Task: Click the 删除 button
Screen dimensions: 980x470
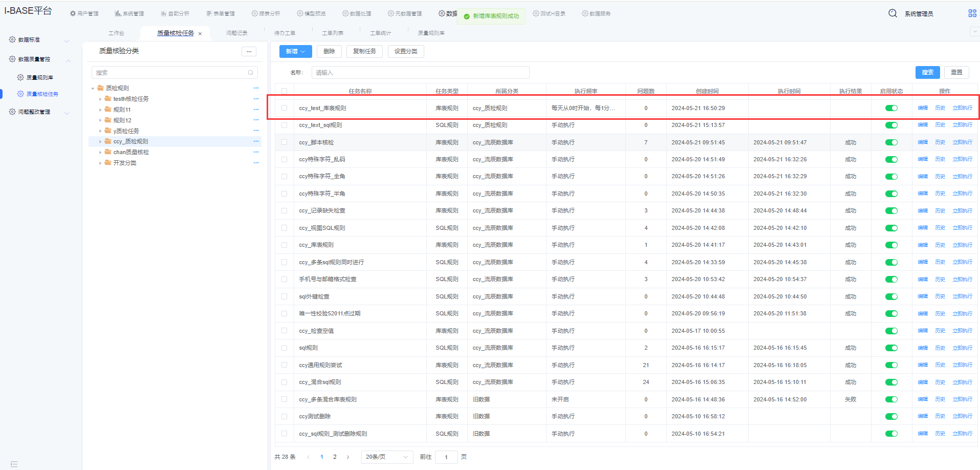Action: coord(329,51)
